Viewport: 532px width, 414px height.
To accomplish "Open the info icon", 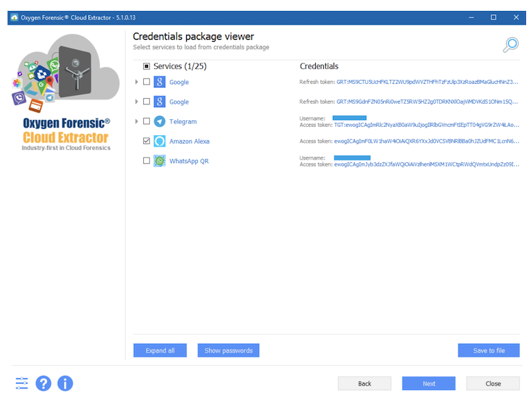I will click(x=65, y=383).
